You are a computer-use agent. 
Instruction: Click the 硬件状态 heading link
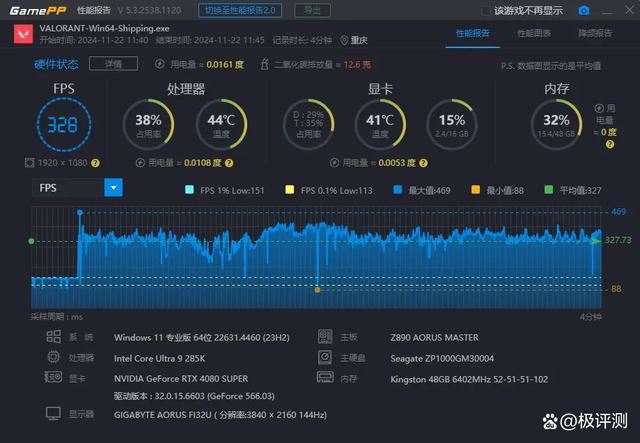pyautogui.click(x=56, y=64)
